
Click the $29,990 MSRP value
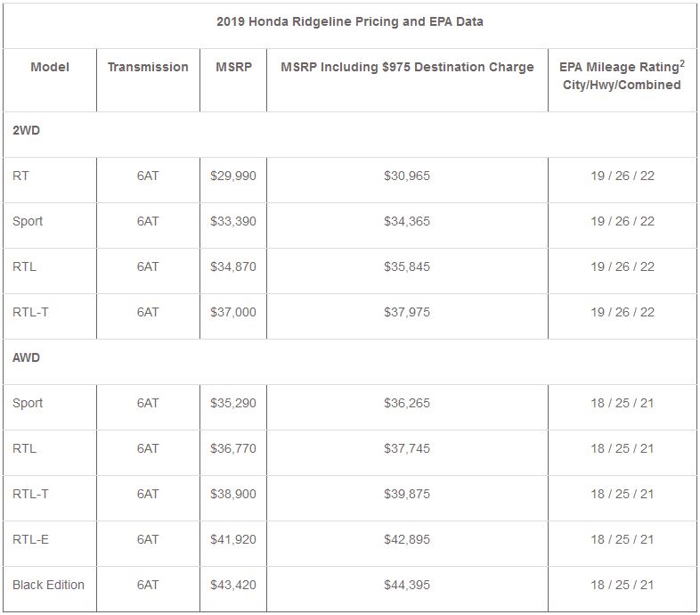[x=232, y=176]
